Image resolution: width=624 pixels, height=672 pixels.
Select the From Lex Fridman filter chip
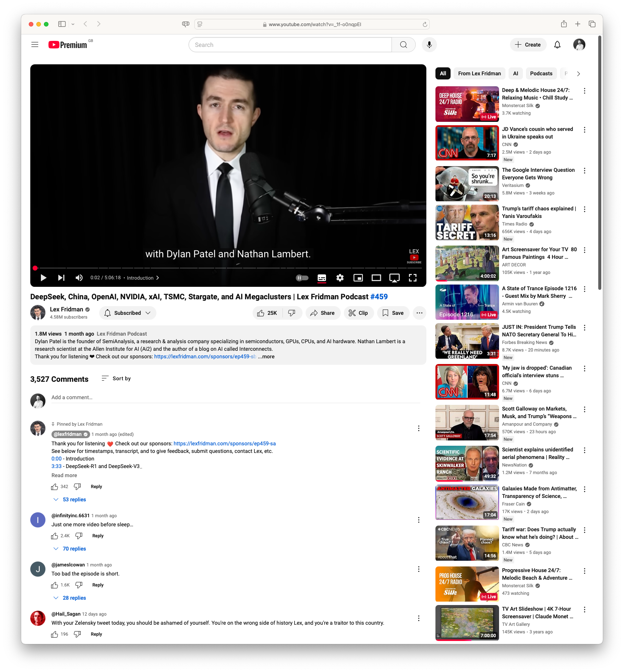coord(479,73)
